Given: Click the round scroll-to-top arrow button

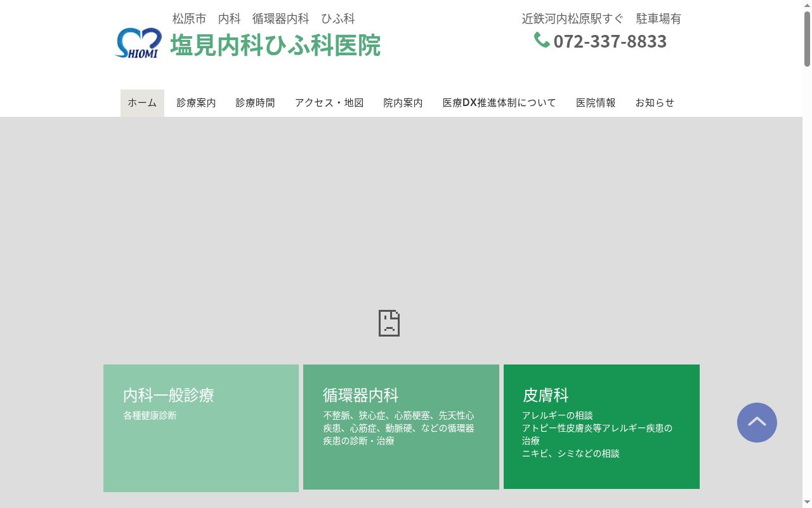Looking at the screenshot, I should [x=757, y=422].
